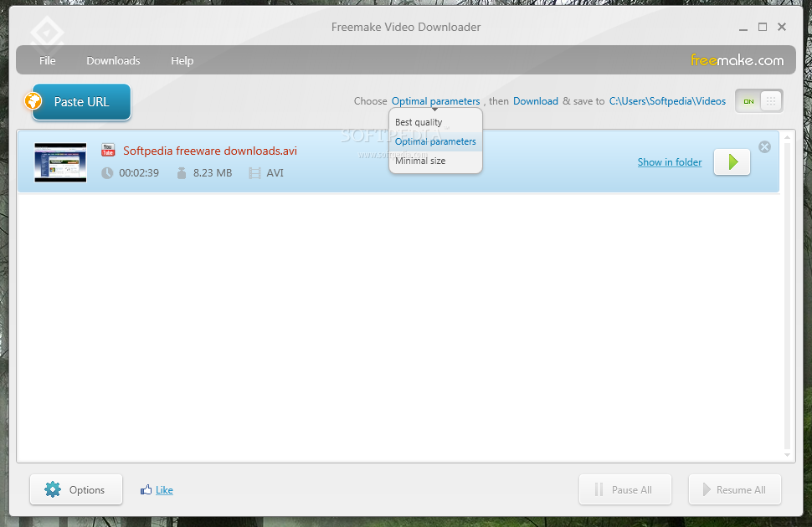Open the File menu
Viewport: 812px width, 527px height.
pos(47,60)
